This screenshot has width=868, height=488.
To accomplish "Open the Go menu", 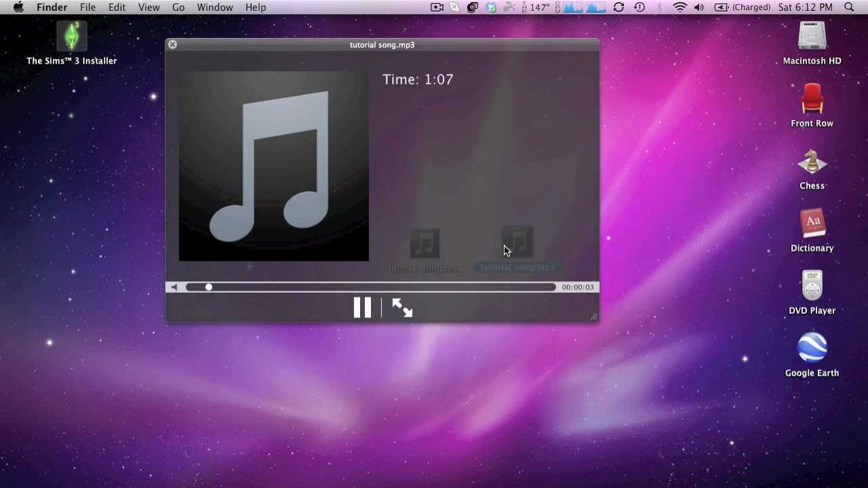I will click(x=178, y=7).
